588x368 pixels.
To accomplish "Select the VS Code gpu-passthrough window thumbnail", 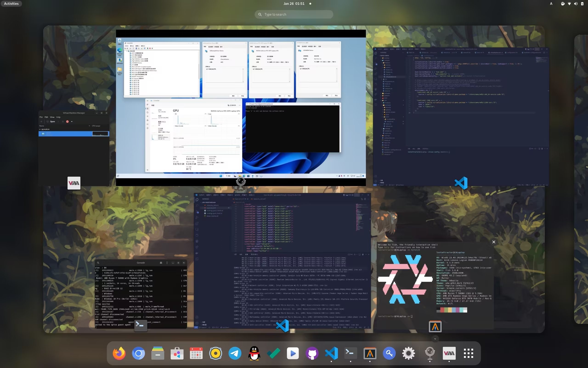I will click(282, 261).
